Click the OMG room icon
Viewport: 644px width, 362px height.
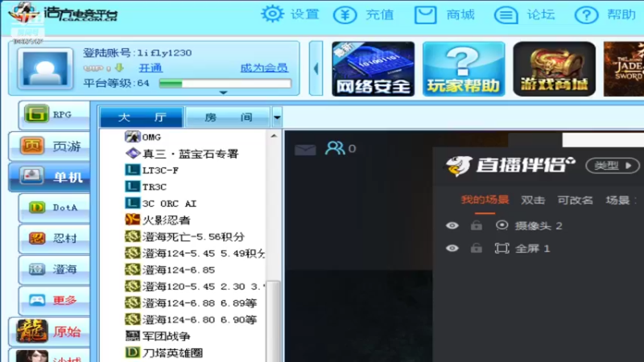pos(132,137)
